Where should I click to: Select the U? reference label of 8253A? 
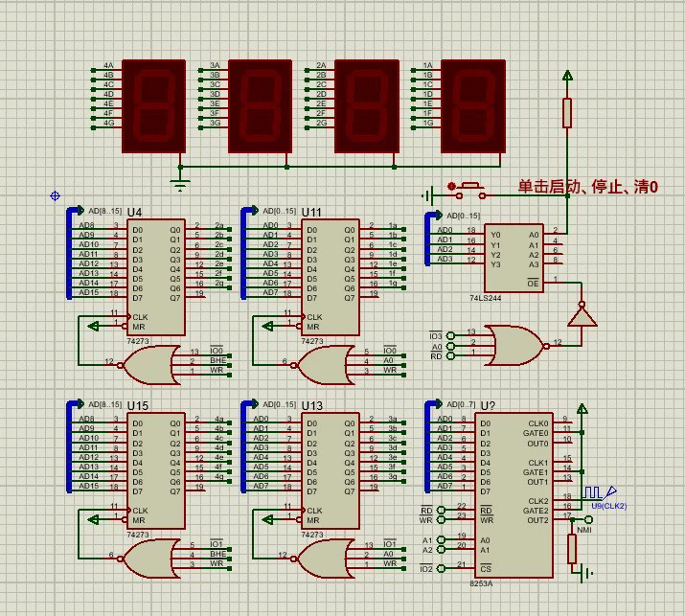click(488, 406)
